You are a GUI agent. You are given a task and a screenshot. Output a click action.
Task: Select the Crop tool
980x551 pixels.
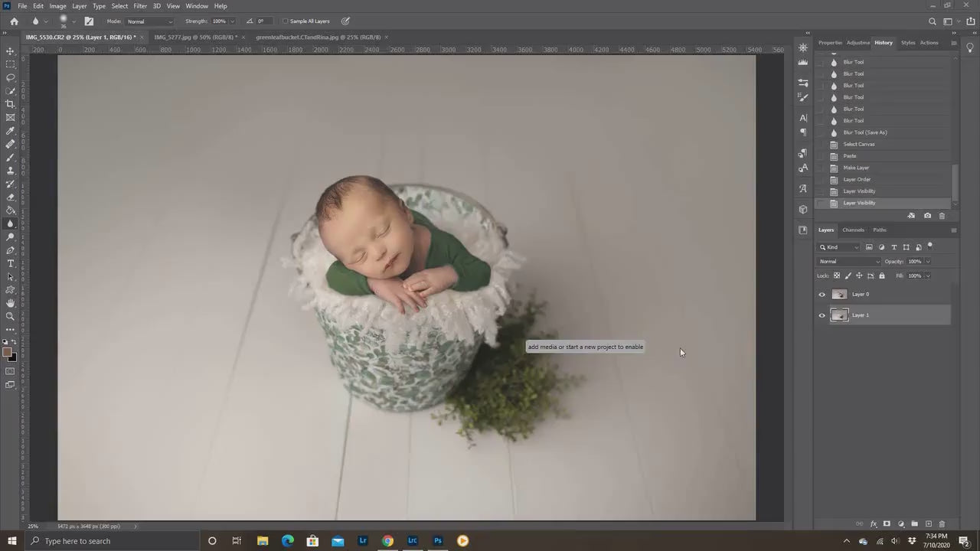click(10, 103)
